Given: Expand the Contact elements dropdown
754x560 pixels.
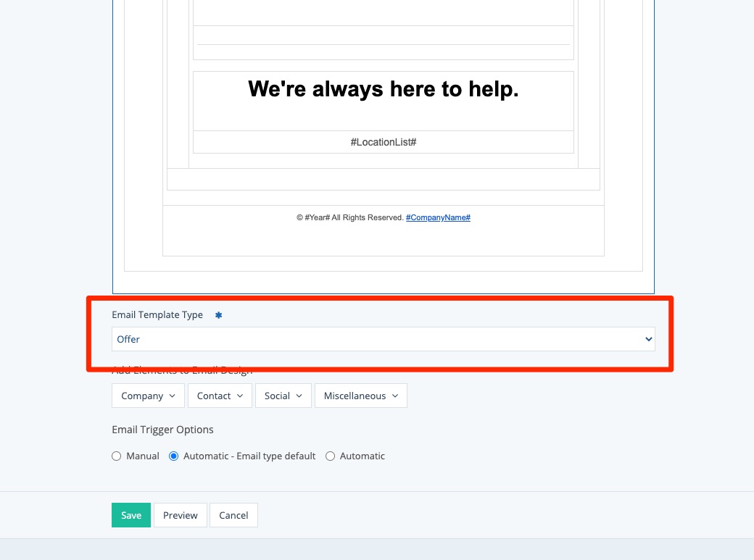Looking at the screenshot, I should pos(220,396).
